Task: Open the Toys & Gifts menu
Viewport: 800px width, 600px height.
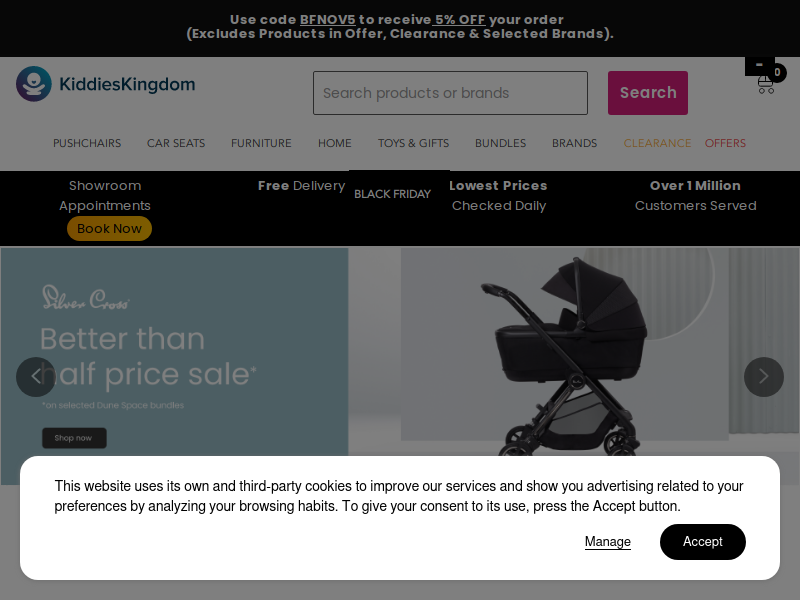Action: [413, 143]
